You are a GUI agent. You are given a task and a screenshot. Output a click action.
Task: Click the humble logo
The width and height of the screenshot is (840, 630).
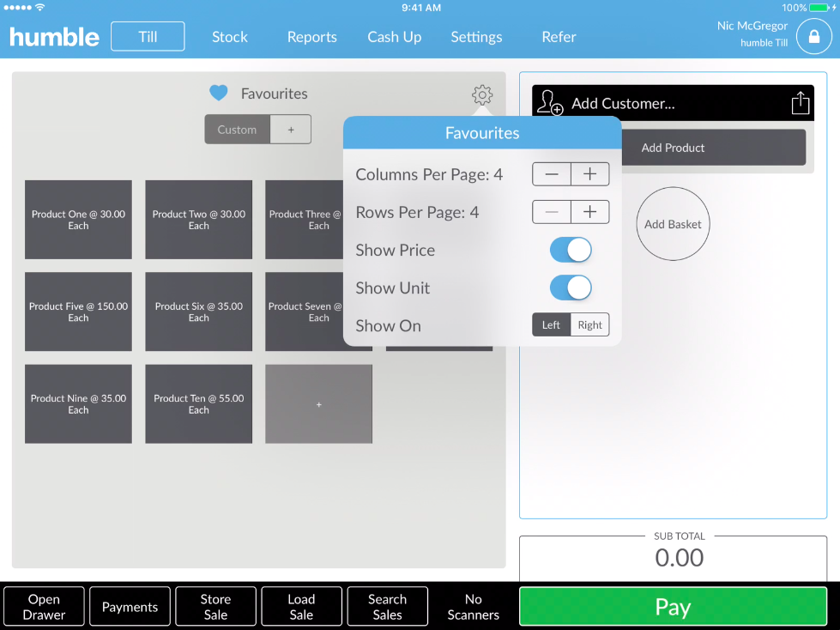pyautogui.click(x=54, y=37)
